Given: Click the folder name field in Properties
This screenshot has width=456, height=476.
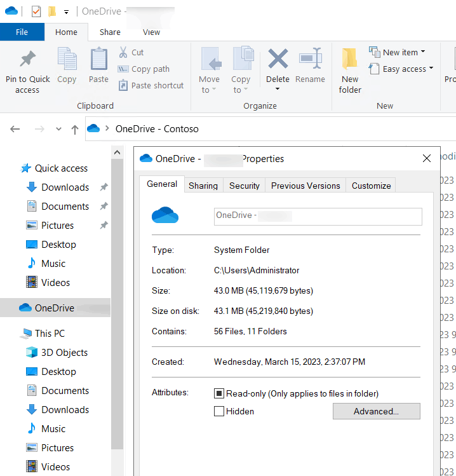Looking at the screenshot, I should (318, 217).
